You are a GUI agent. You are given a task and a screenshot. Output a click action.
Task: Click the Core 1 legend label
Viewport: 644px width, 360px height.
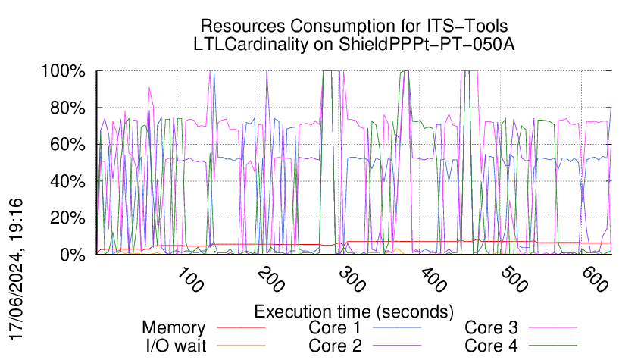(335, 327)
